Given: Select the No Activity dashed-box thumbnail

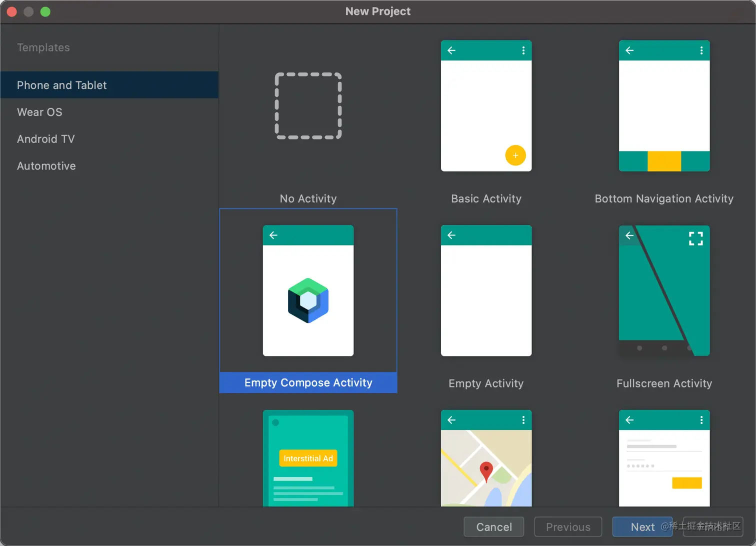Looking at the screenshot, I should tap(308, 105).
